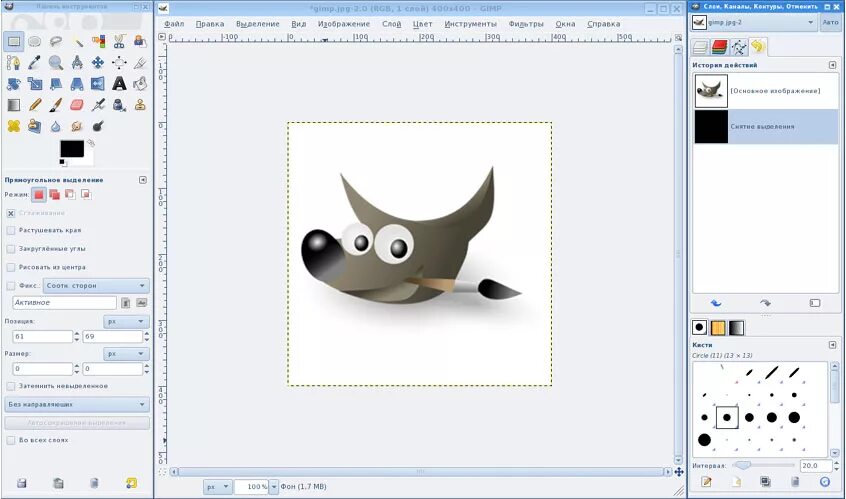The image size is (846, 499).
Task: Open the Позиция units px dropdown
Action: coord(126,322)
